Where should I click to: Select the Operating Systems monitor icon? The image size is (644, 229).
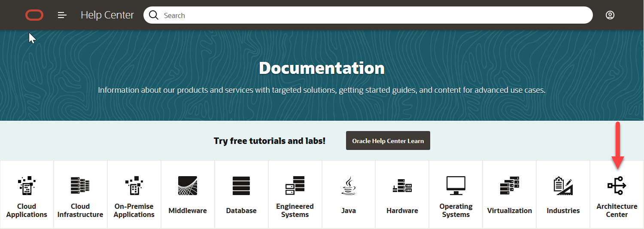[x=456, y=186]
